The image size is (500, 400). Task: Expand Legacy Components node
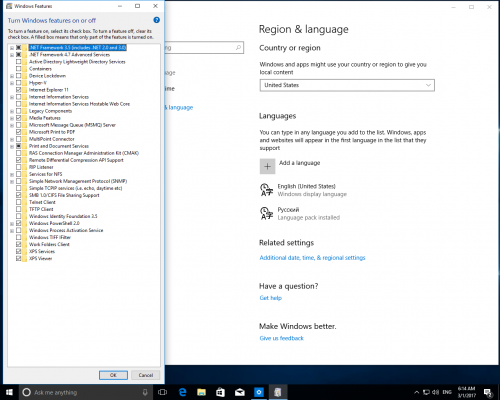pyautogui.click(x=12, y=111)
